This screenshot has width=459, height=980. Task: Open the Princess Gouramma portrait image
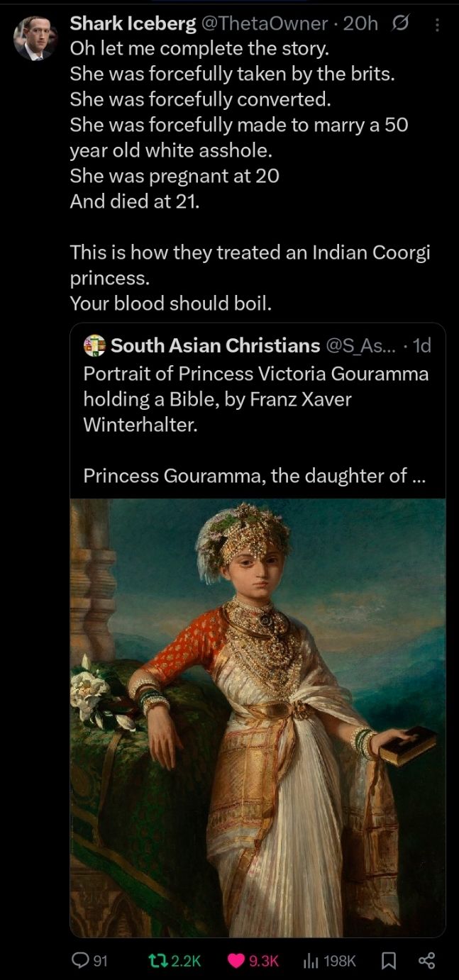(x=258, y=718)
